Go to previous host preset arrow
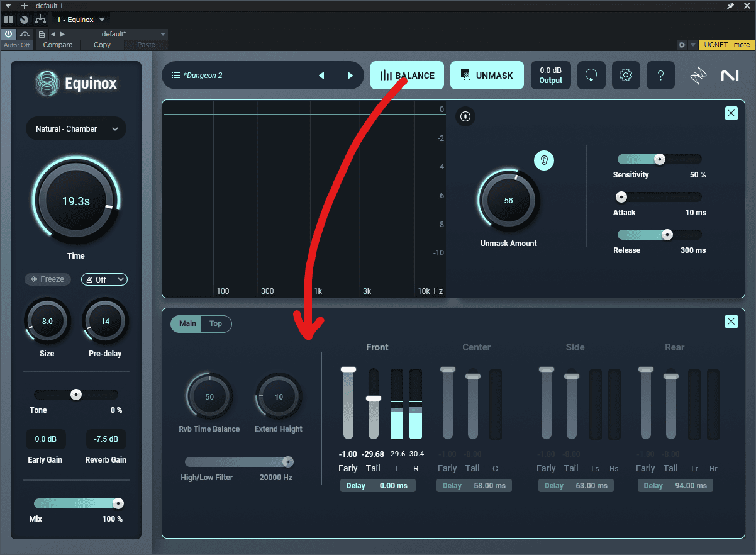 tap(53, 34)
